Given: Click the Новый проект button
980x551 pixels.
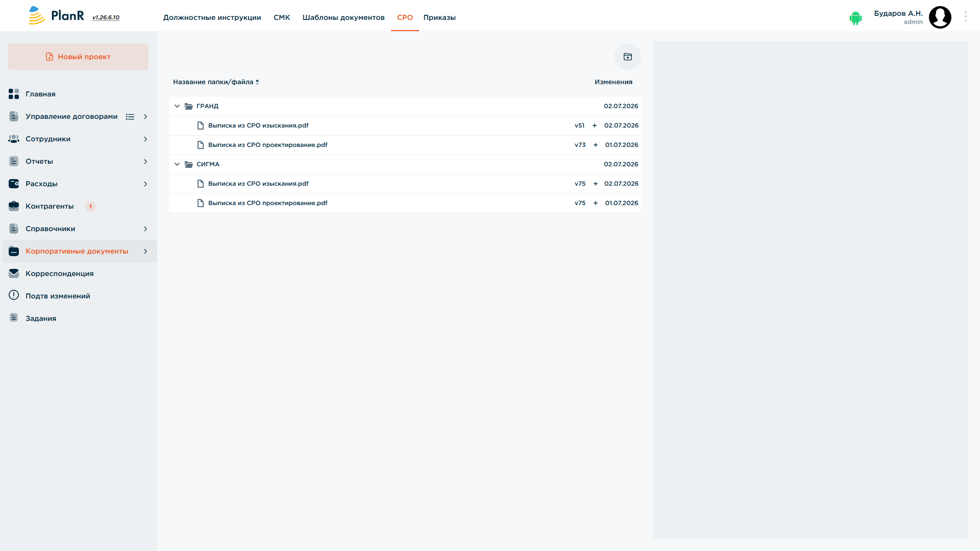Looking at the screenshot, I should point(78,57).
